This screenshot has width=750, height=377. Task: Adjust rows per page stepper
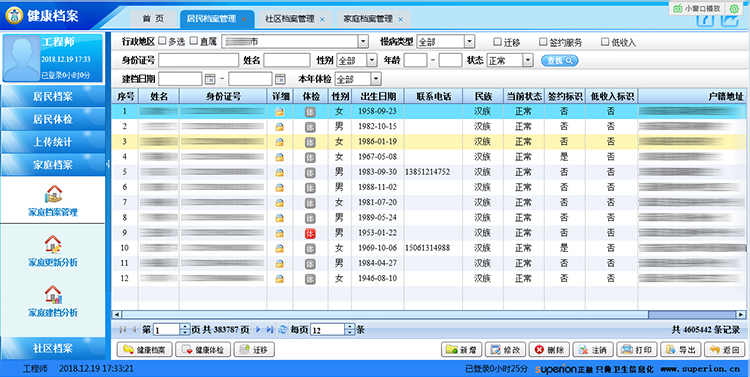(x=350, y=330)
